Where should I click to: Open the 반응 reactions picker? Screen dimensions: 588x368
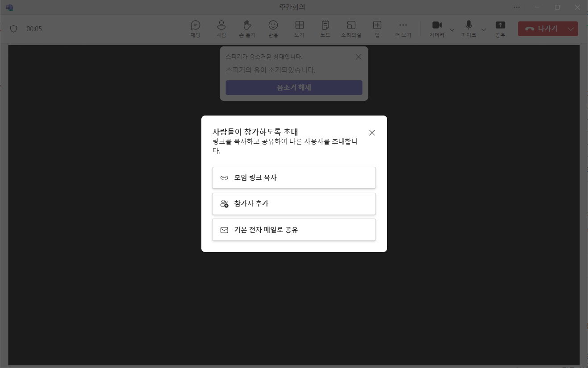[x=273, y=29]
